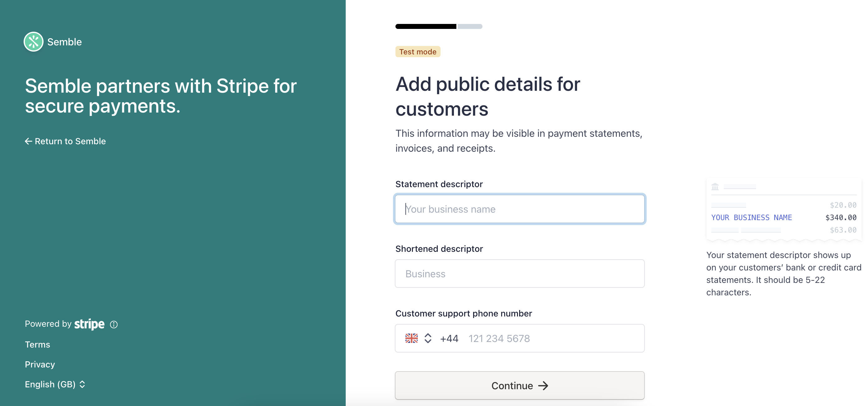Screen dimensions: 868x406
Task: Open the Privacy link
Action: (x=40, y=365)
